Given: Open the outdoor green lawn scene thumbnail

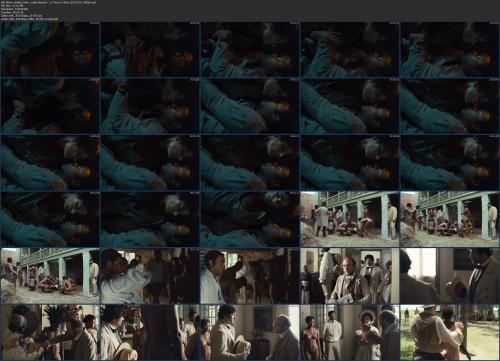Looking at the screenshot, I should coord(450,332).
